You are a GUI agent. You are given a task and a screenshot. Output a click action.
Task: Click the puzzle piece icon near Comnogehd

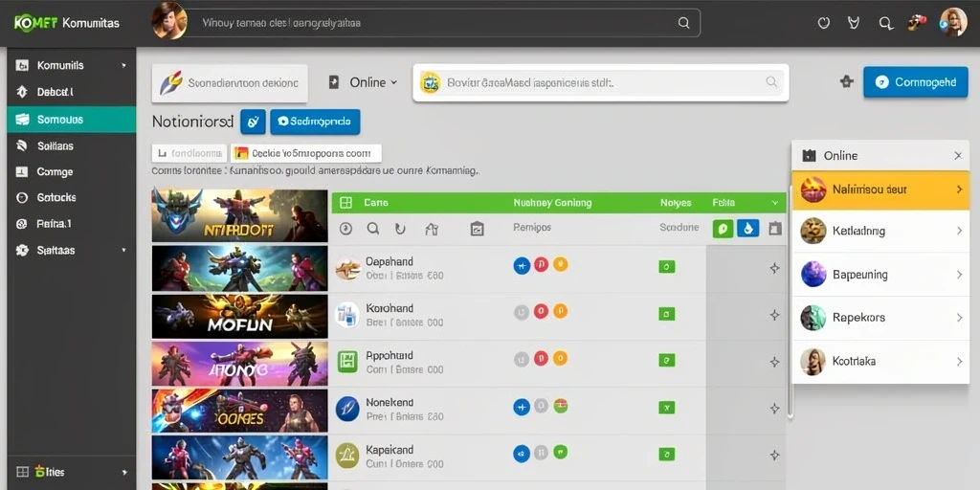click(x=847, y=81)
